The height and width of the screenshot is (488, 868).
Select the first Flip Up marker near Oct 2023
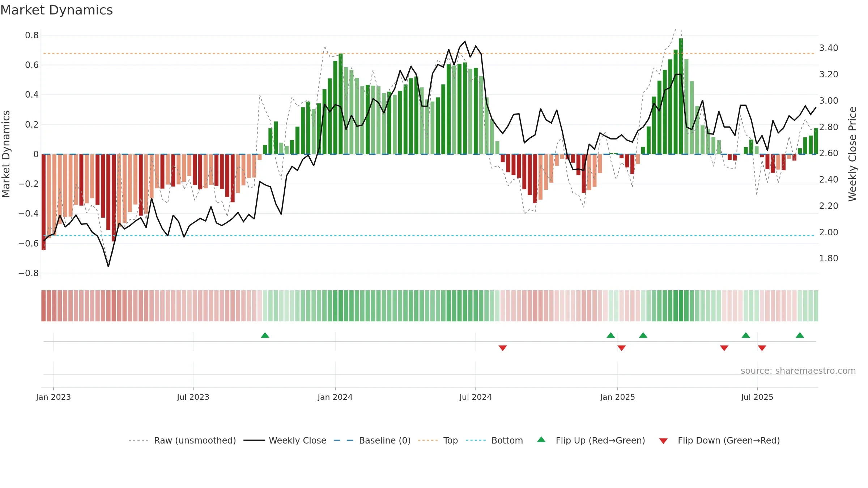click(265, 335)
